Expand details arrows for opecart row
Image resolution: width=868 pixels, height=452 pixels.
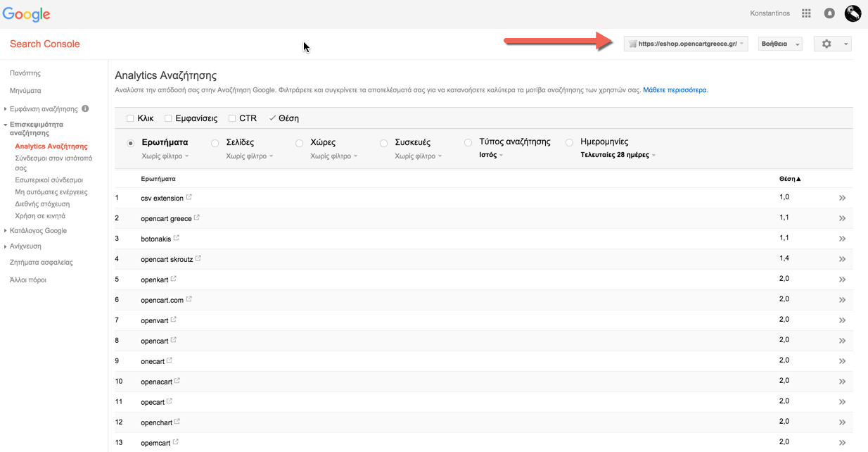click(842, 402)
